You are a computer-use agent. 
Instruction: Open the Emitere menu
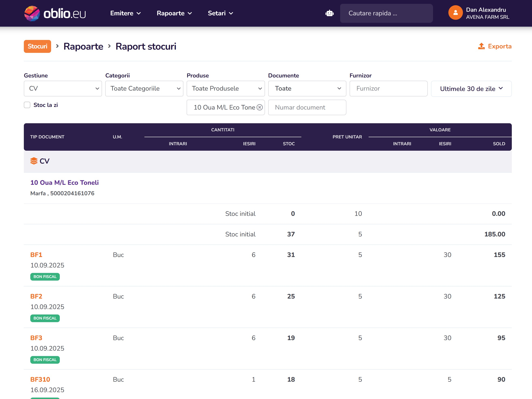point(125,13)
